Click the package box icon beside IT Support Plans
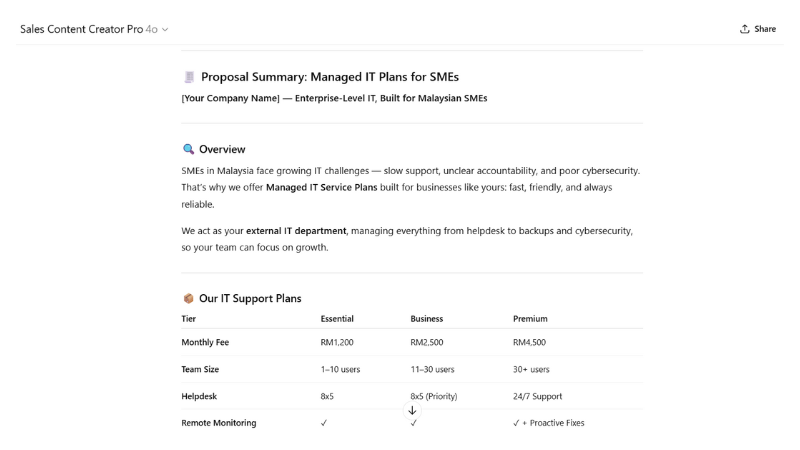This screenshot has width=800, height=450. tap(188, 298)
